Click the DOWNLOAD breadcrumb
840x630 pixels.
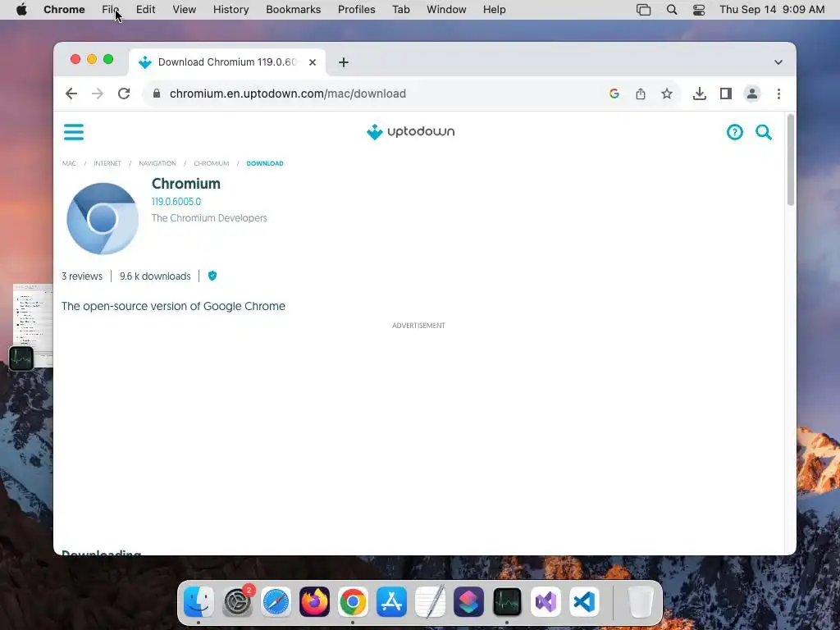265,163
